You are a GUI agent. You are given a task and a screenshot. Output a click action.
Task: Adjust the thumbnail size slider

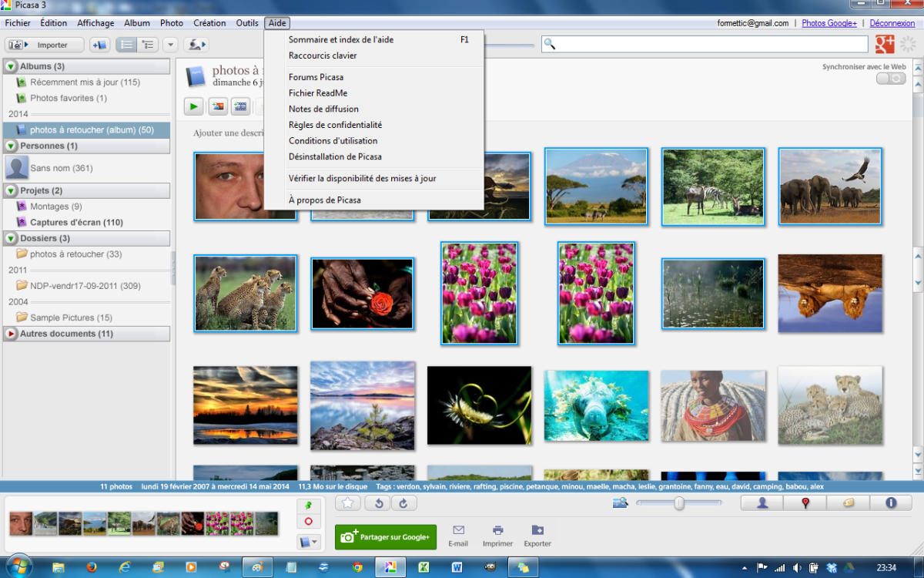tap(679, 503)
